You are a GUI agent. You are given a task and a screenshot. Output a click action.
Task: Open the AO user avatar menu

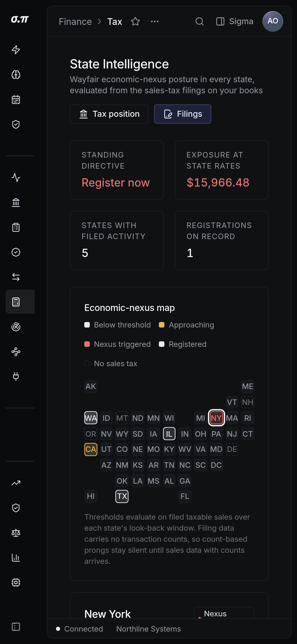[x=273, y=21]
